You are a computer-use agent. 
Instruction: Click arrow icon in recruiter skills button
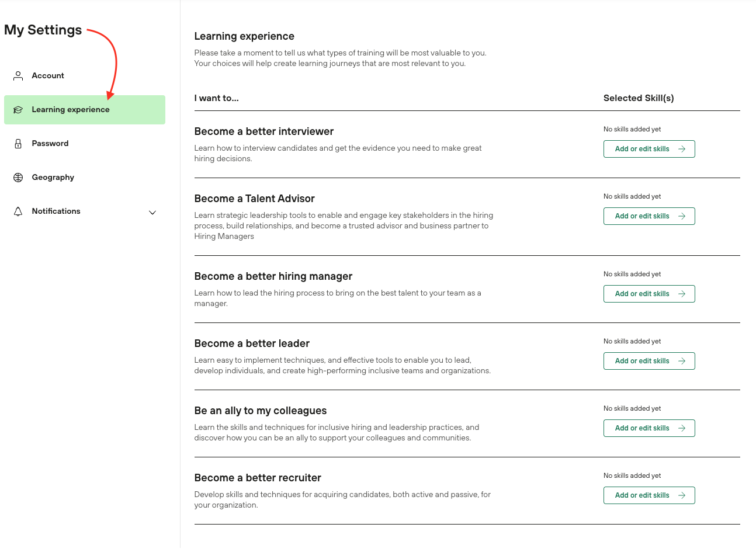point(682,495)
